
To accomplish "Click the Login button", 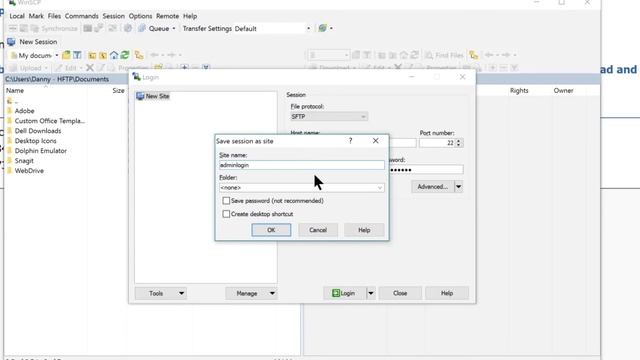I will (345, 293).
